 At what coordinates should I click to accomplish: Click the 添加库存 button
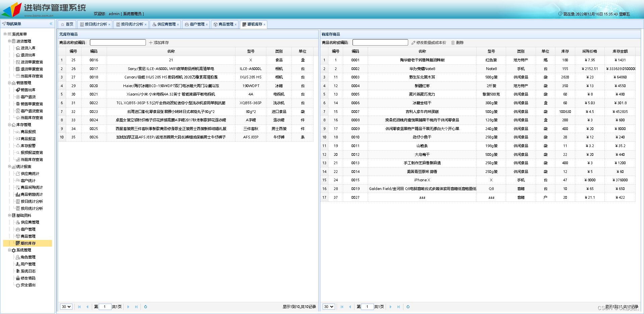tap(159, 43)
